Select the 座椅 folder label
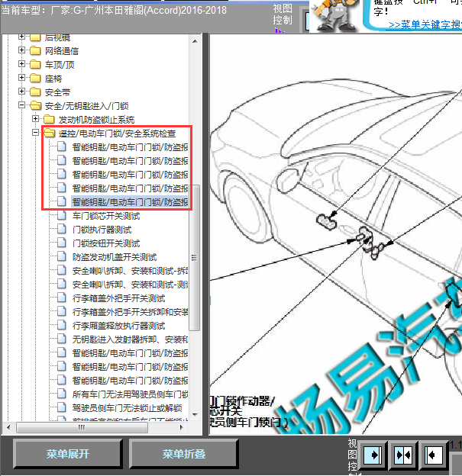 (x=53, y=79)
